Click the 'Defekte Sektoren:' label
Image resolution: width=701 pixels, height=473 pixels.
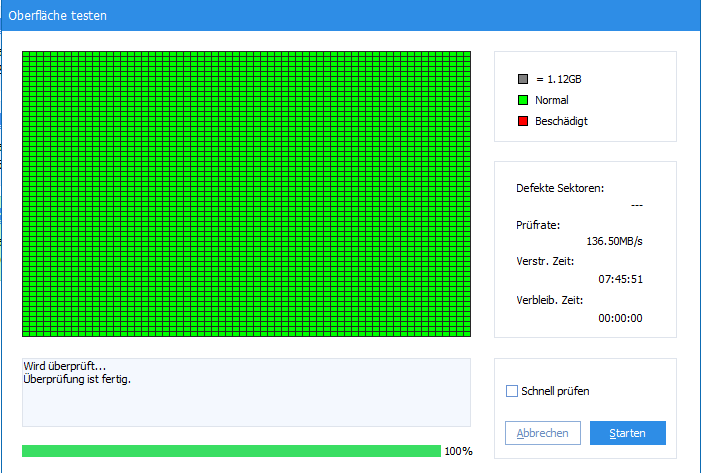coord(560,188)
